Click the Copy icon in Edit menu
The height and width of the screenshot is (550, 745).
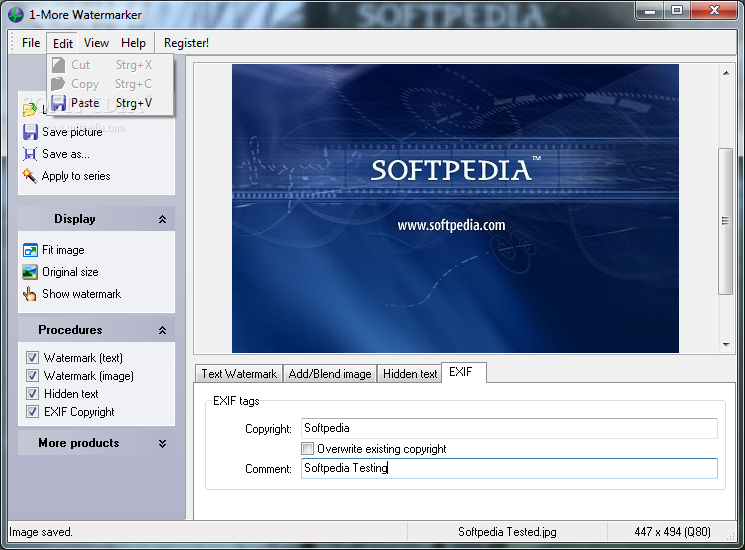[x=58, y=84]
